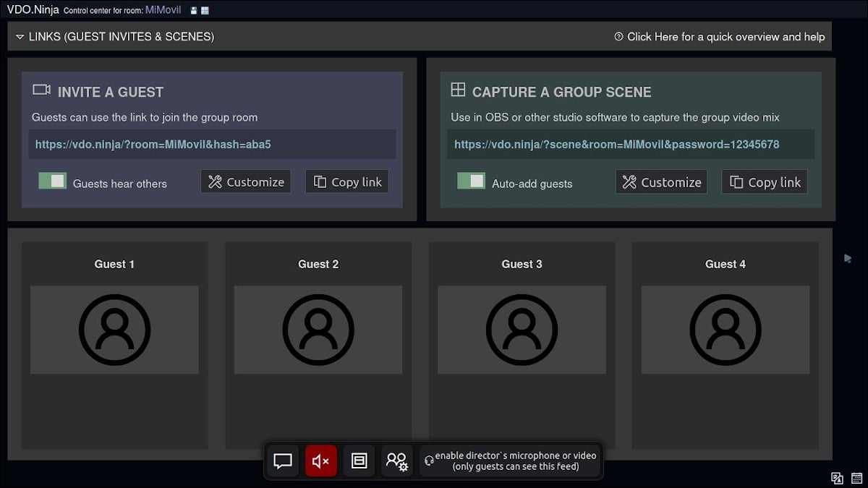868x488 pixels.
Task: Click the grid icon on Capture a Group Scene
Action: click(459, 90)
